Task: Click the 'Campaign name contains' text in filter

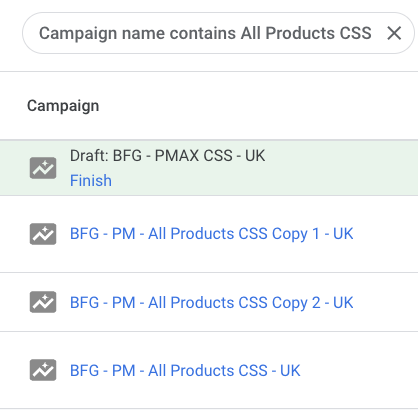Action: click(138, 33)
